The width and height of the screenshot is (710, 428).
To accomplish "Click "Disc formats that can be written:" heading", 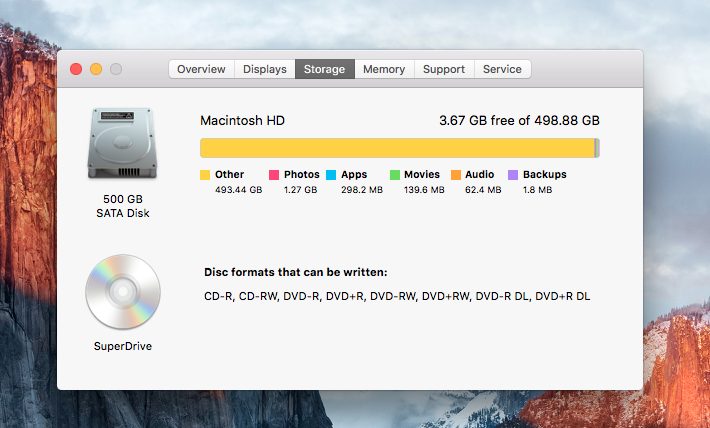I will tap(296, 272).
